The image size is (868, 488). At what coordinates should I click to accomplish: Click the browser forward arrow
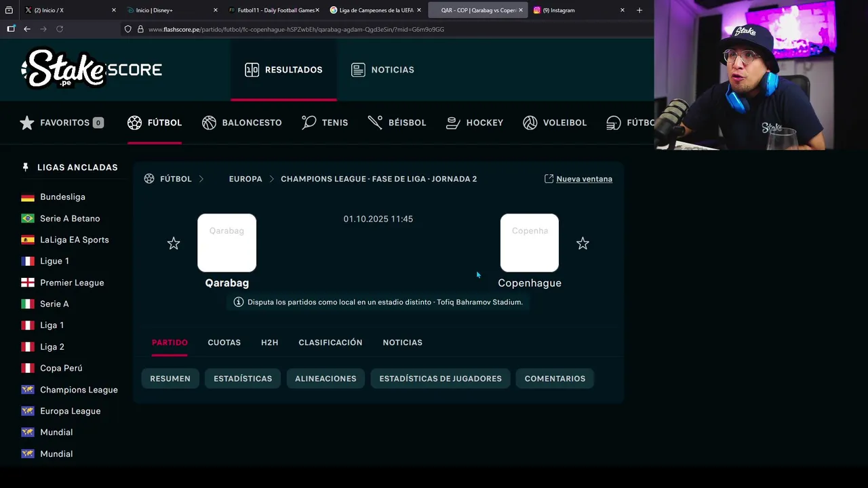click(43, 29)
